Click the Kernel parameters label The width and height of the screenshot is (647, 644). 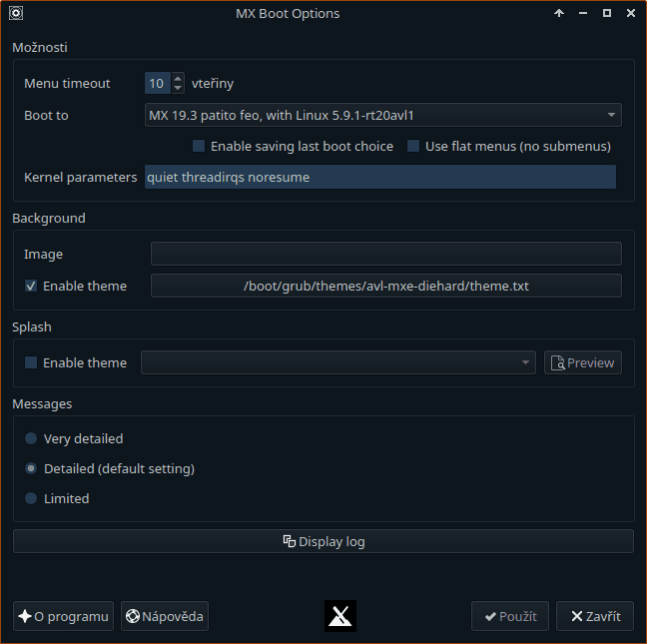coord(81,178)
